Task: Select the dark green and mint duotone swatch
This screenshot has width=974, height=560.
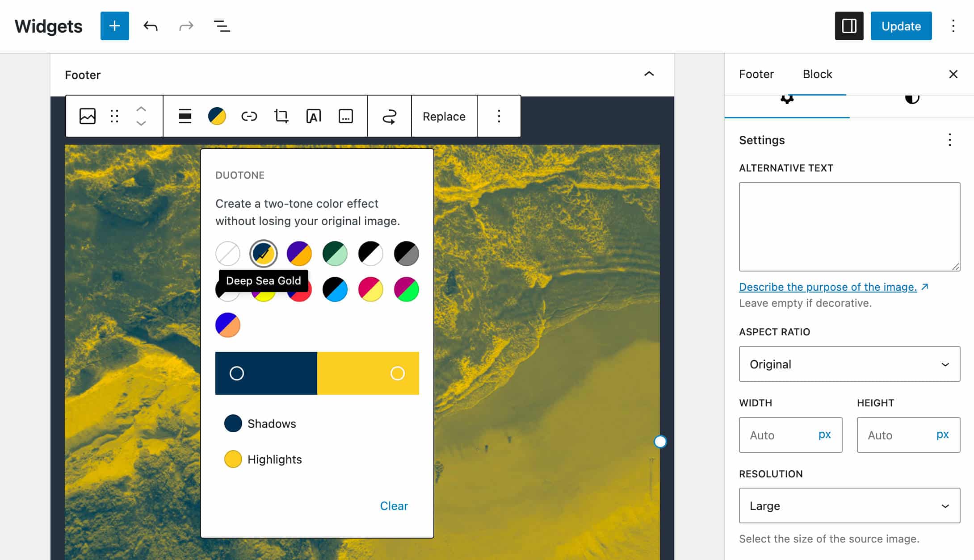Action: [335, 254]
